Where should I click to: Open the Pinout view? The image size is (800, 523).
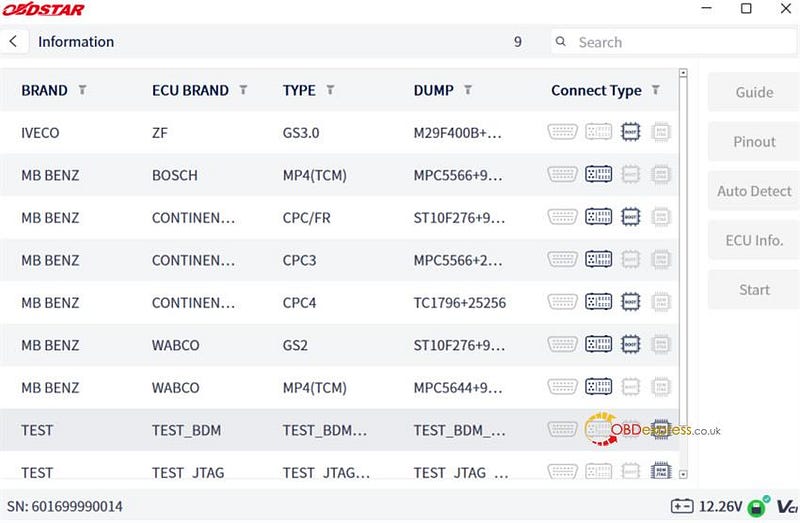click(754, 141)
